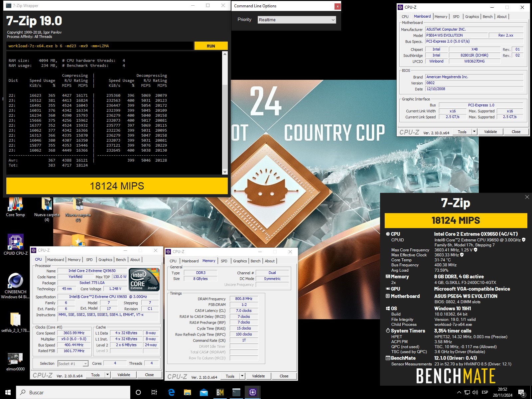Click Close button in CPU-Z CPU window
This screenshot has width=532, height=399.
point(149,375)
